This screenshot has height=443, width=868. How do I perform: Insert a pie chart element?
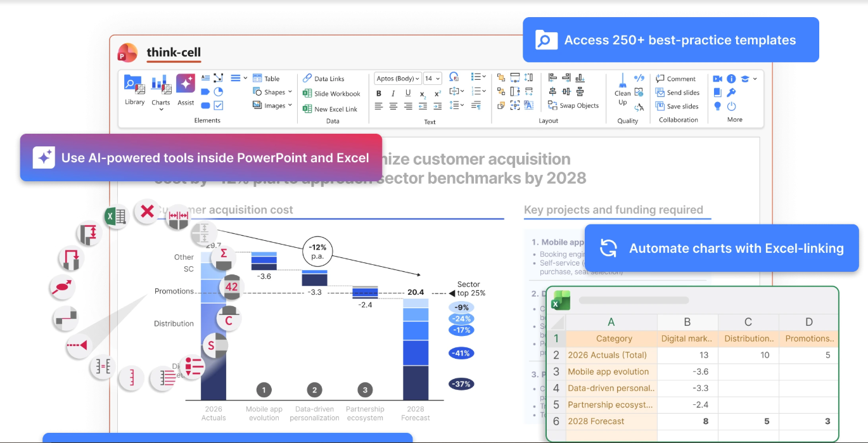219,91
